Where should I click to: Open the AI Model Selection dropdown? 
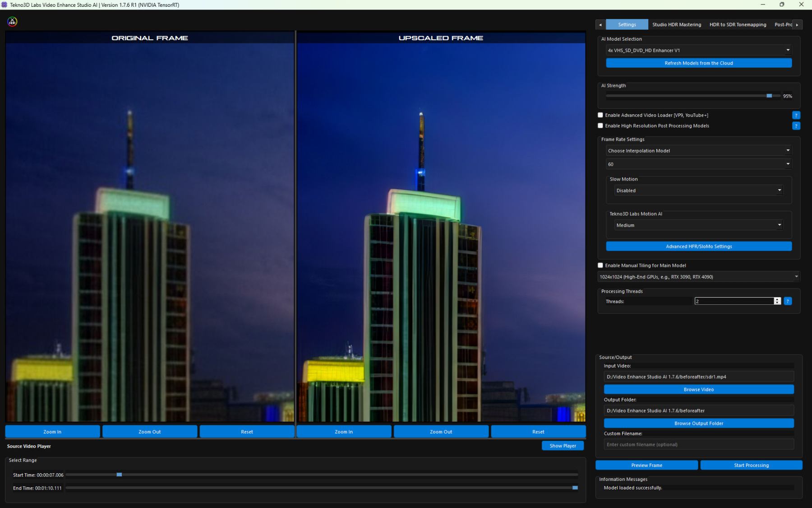(699, 50)
